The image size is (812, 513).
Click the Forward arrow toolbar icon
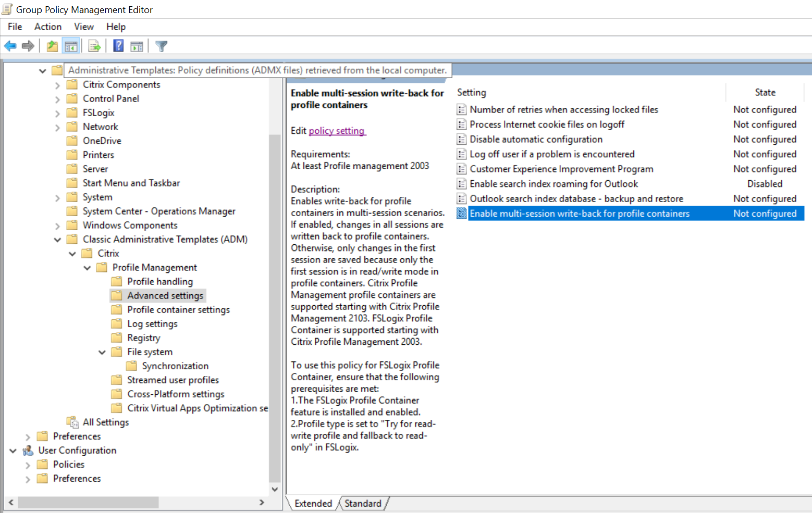click(28, 46)
